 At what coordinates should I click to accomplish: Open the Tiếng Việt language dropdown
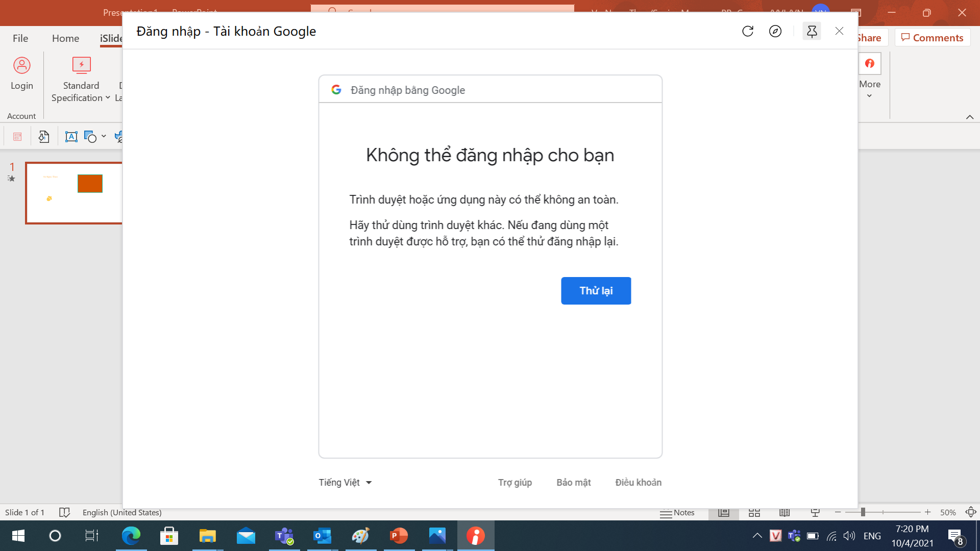click(x=345, y=483)
